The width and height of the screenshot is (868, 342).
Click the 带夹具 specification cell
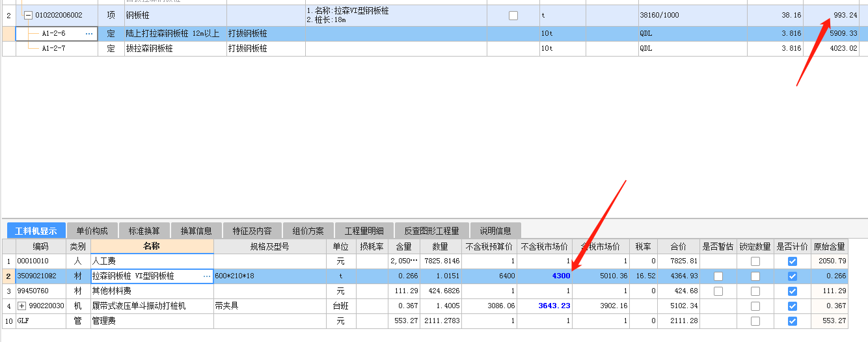pyautogui.click(x=270, y=306)
